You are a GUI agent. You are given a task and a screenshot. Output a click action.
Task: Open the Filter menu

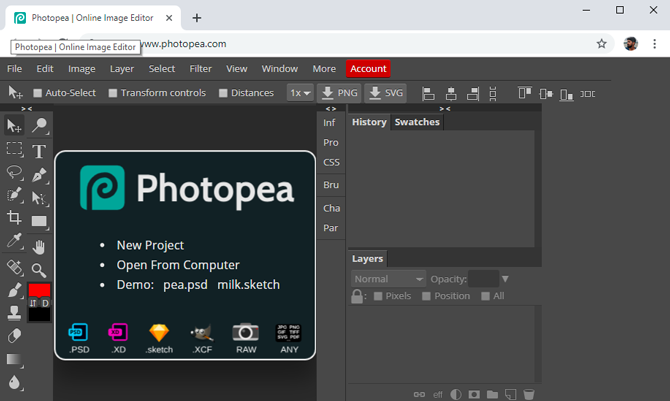pos(200,69)
